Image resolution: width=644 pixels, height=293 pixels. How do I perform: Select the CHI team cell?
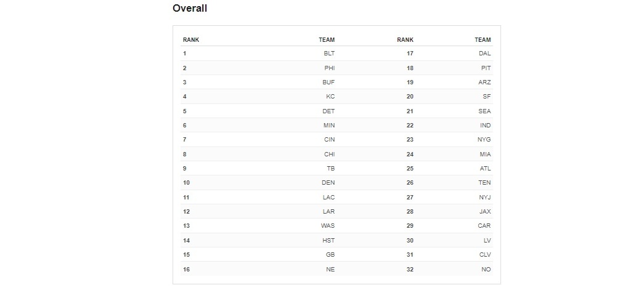coord(329,155)
